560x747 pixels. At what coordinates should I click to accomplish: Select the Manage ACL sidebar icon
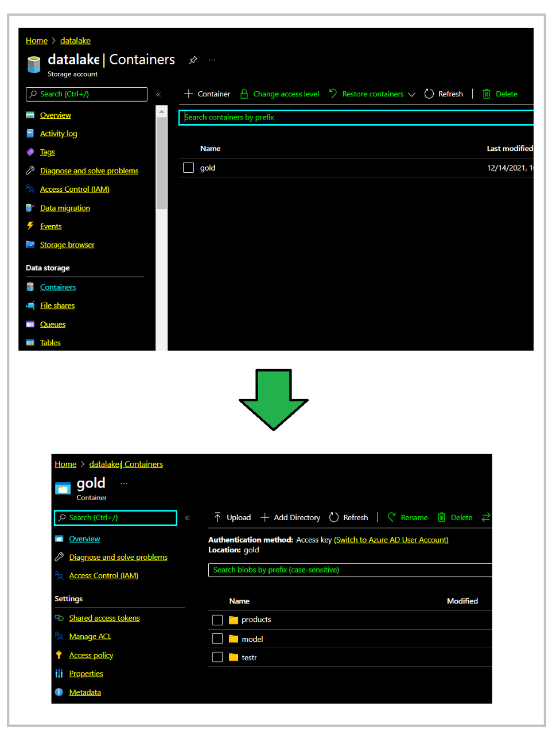click(59, 636)
